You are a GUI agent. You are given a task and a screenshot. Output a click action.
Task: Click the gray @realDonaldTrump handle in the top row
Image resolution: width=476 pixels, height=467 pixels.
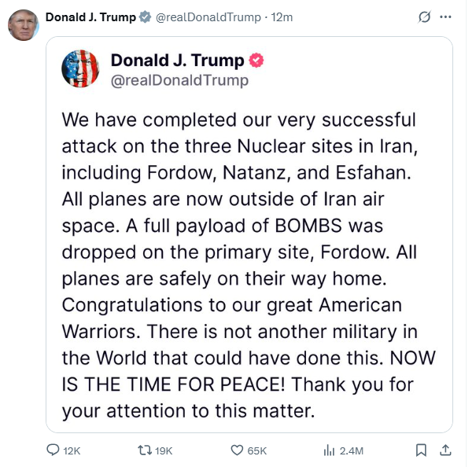(x=208, y=17)
